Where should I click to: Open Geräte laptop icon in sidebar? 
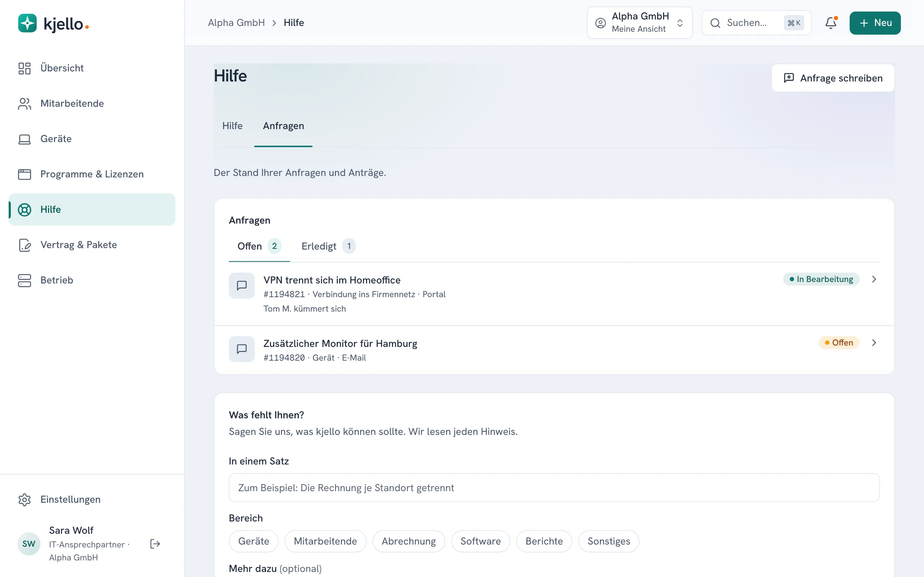(25, 139)
